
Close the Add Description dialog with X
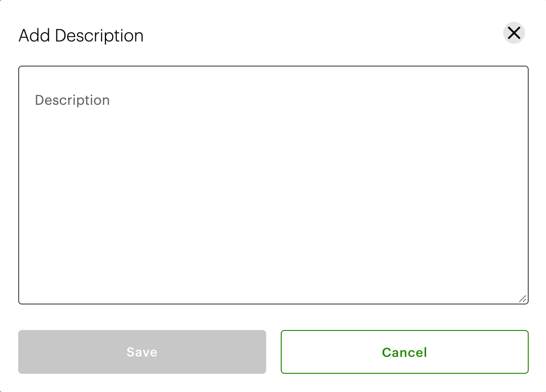pyautogui.click(x=514, y=33)
